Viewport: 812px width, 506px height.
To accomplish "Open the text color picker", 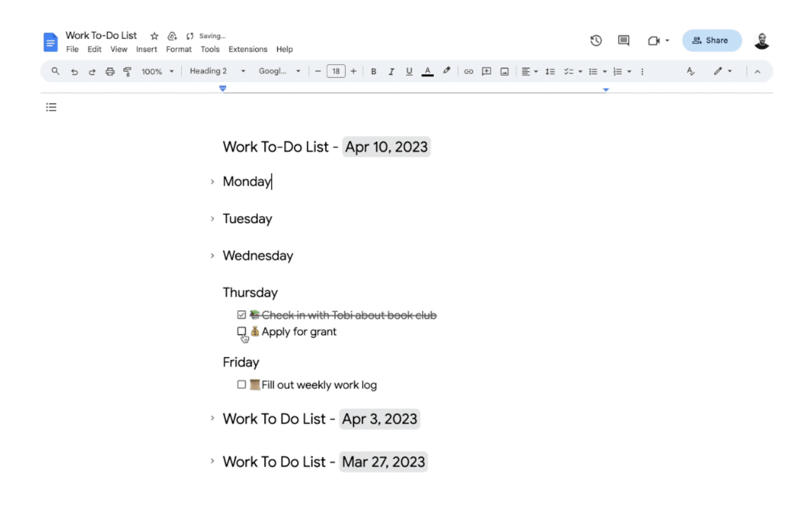I will [427, 71].
